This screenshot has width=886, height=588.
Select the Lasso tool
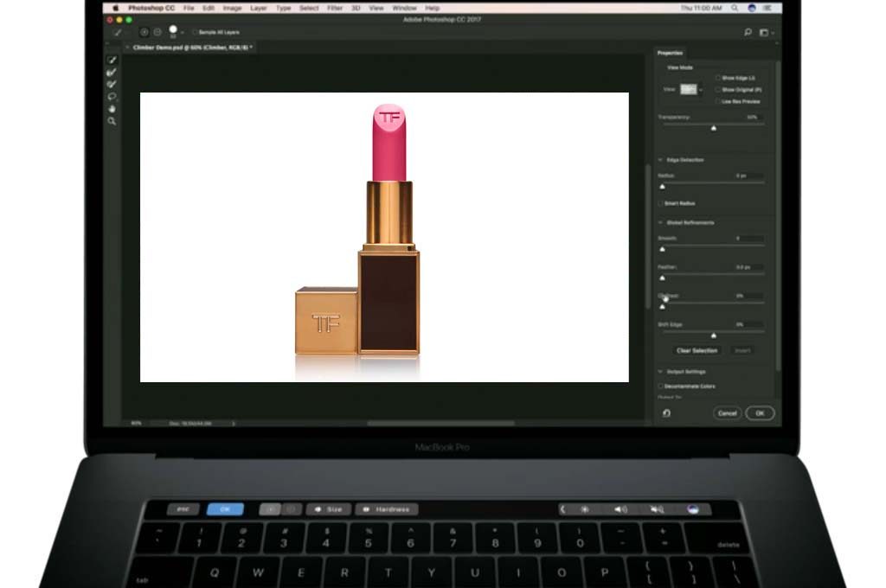click(x=112, y=97)
